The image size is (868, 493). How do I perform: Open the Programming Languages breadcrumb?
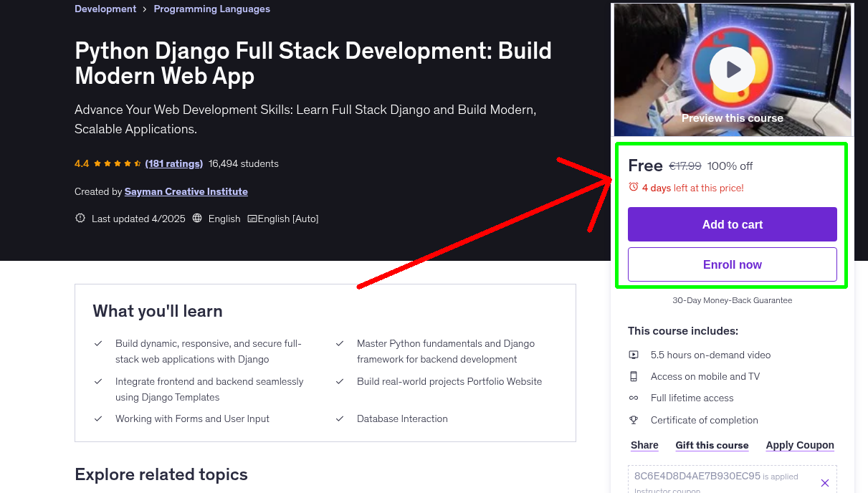pos(211,9)
